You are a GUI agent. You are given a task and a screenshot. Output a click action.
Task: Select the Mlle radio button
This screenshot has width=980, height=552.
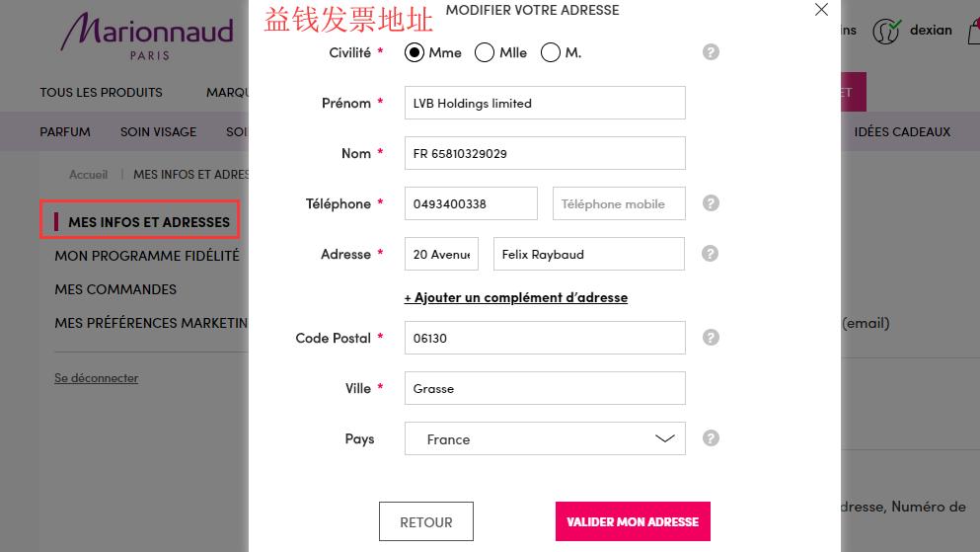pyautogui.click(x=485, y=52)
